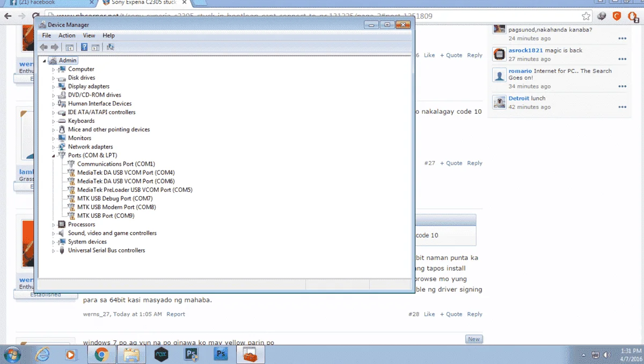The image size is (644, 364).
Task: Click the Scan for hardware changes icon
Action: [x=110, y=47]
